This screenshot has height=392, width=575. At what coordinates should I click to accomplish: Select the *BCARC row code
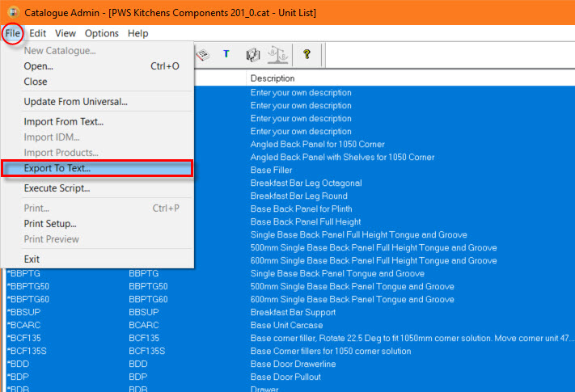pos(23,326)
